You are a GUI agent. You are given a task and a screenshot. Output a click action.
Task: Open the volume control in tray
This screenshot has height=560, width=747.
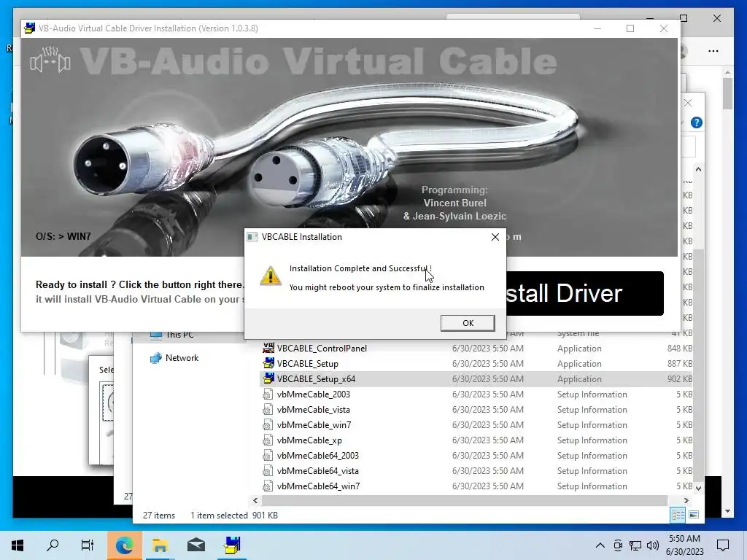(x=653, y=545)
